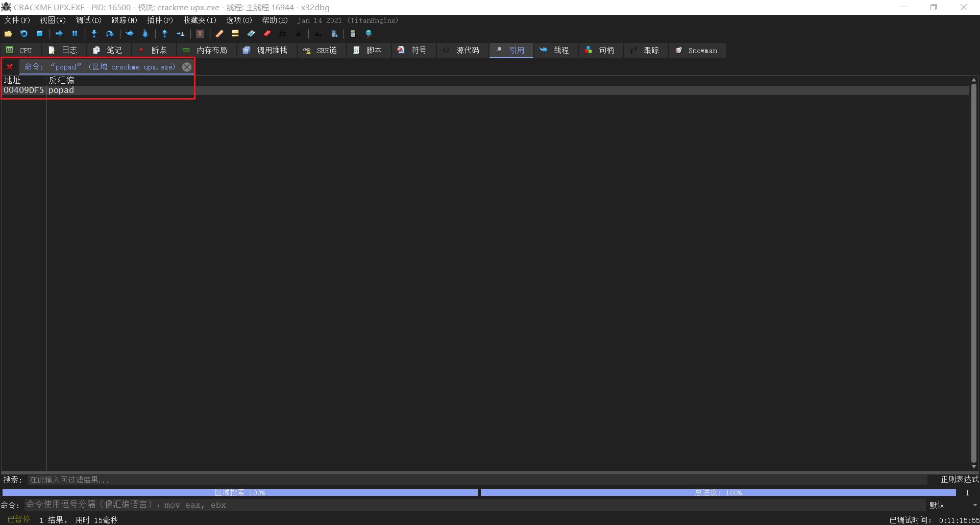980x525 pixels.
Task: Open the Labels tag icon
Action: click(x=251, y=34)
